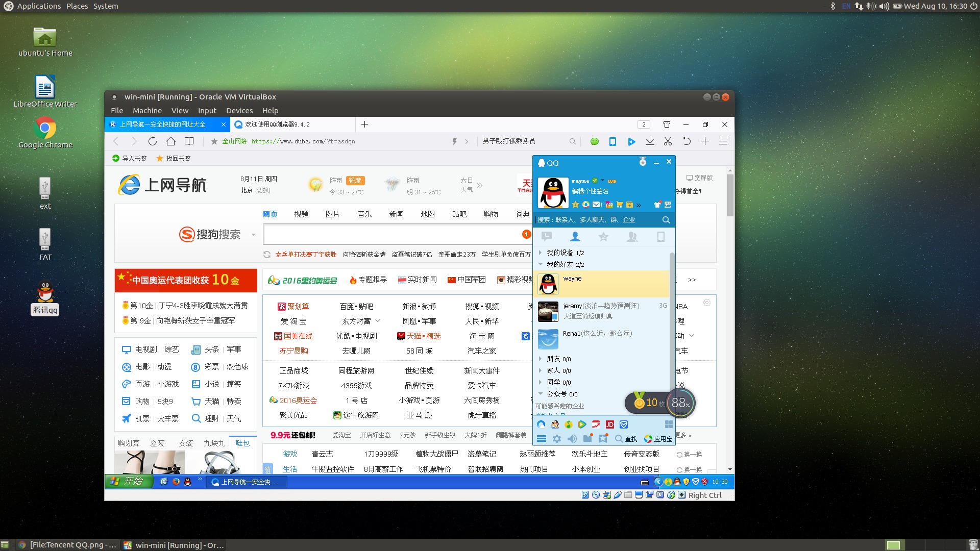The image size is (980, 551).
Task: Open Applications menu in Ubuntu panel
Action: tap(33, 6)
